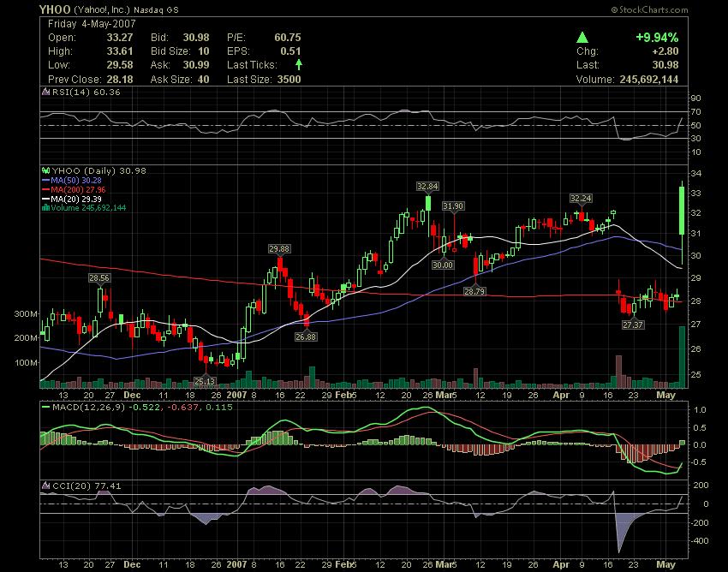Click the volume bars icon in the legend
Image resolution: width=728 pixels, height=572 pixels.
45,207
